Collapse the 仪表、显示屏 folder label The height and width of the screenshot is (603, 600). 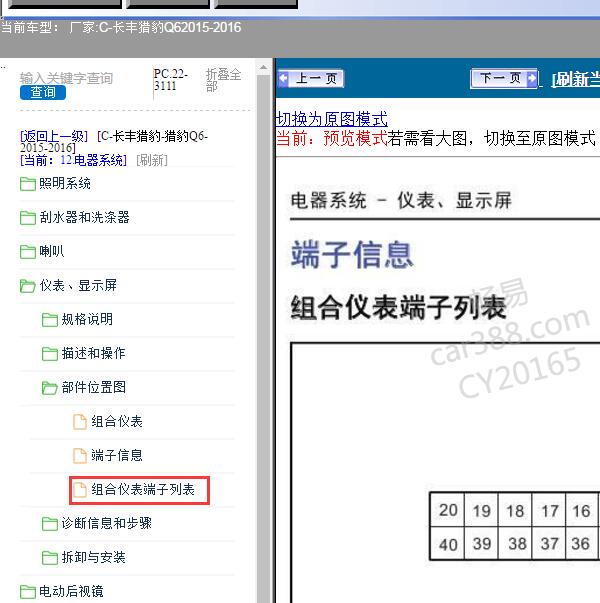click(x=78, y=285)
